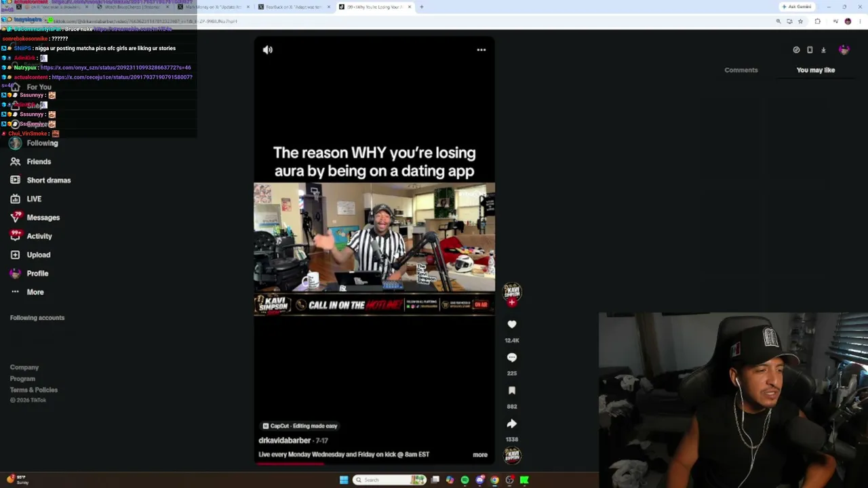The height and width of the screenshot is (488, 868).
Task: Click the CapCut Editing made easy tag
Action: tap(300, 426)
